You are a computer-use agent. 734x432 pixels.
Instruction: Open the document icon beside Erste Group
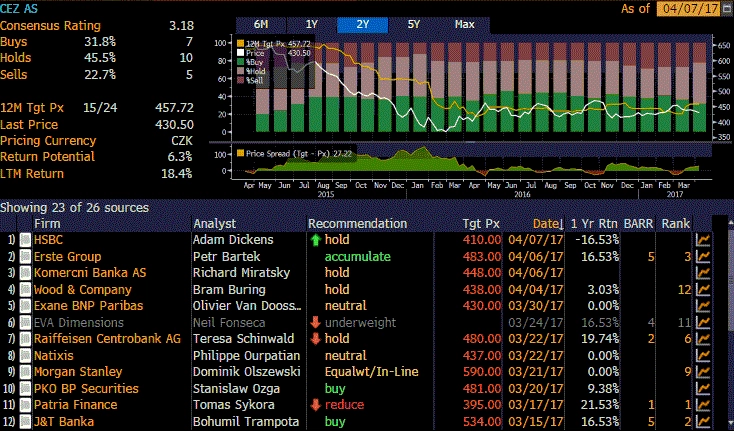(25, 256)
